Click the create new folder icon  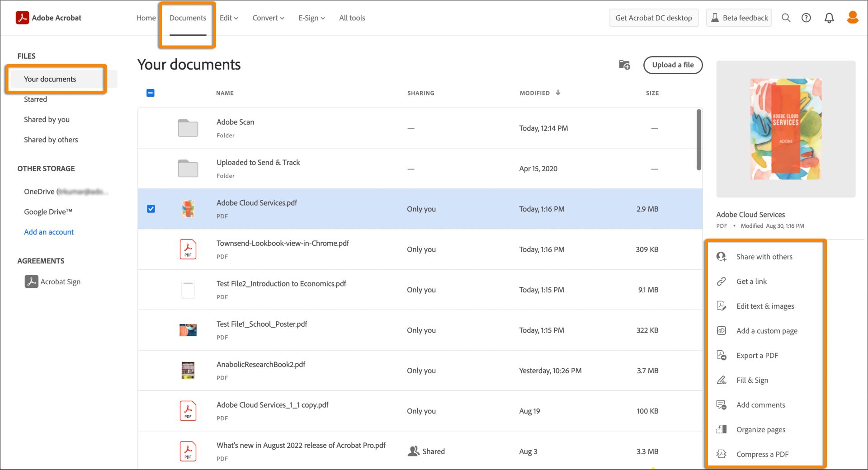click(624, 65)
